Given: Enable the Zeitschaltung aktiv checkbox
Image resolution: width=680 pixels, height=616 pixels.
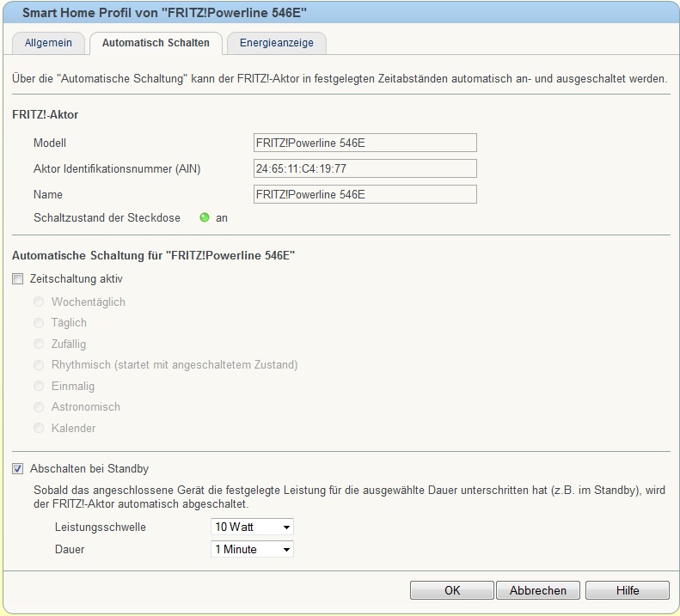Looking at the screenshot, I should click(x=18, y=280).
